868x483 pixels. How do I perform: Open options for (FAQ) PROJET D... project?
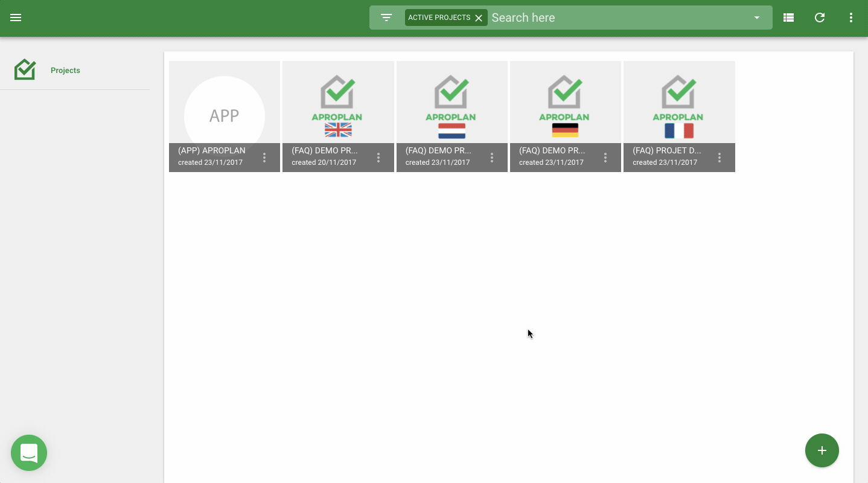coord(720,158)
